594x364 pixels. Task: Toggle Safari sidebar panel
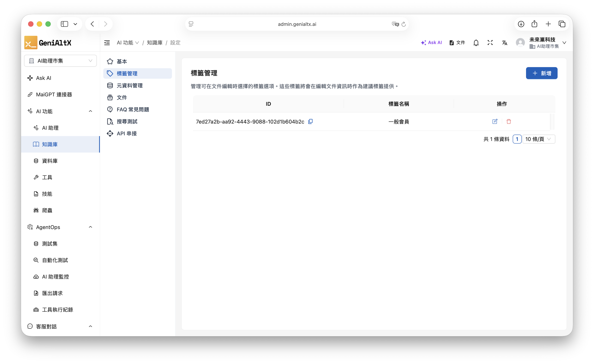[x=64, y=24]
